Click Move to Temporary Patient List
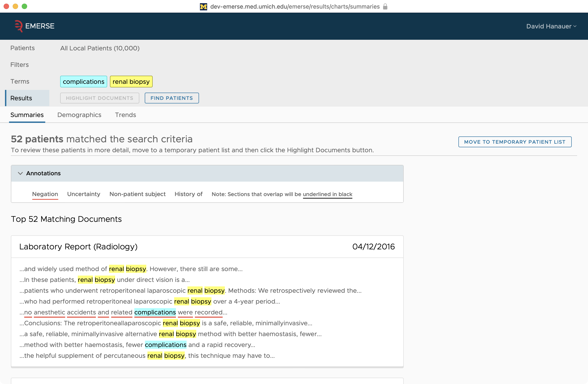588x384 pixels. [515, 142]
